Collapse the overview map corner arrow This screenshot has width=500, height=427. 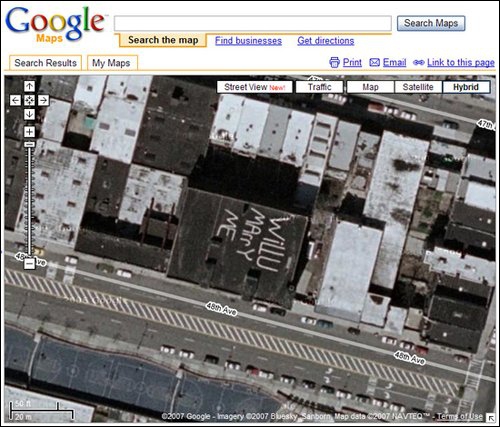(x=491, y=418)
